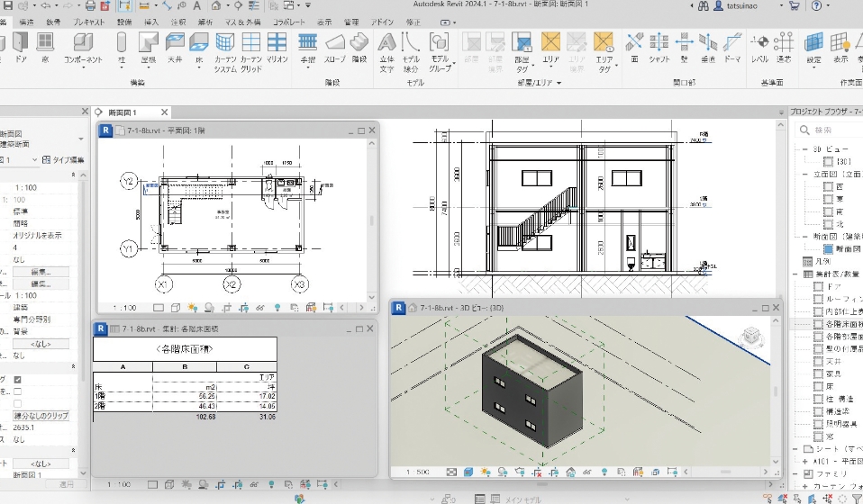This screenshot has width=863, height=504.
Task: Expand the ファミリ node in Project Browser
Action: tap(795, 472)
